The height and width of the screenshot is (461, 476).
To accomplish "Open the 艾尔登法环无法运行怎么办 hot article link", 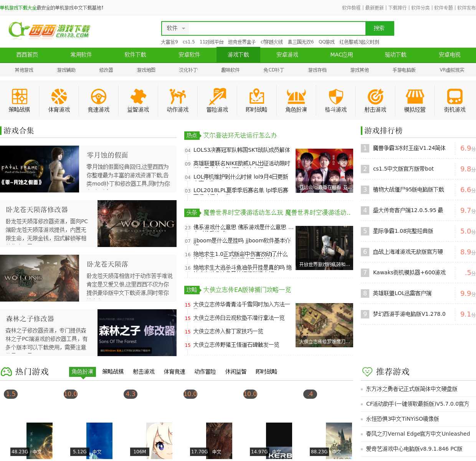I will [x=240, y=135].
